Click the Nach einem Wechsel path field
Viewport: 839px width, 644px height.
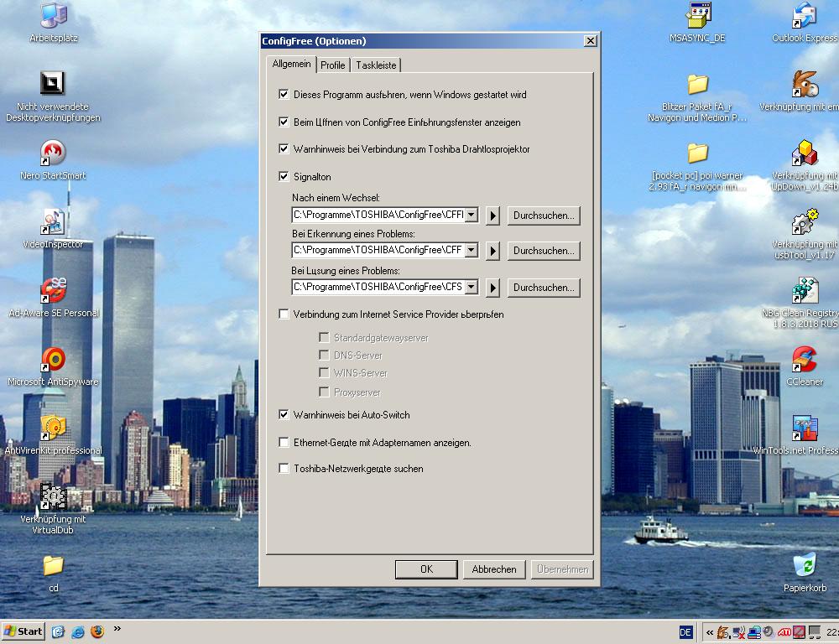(x=378, y=215)
